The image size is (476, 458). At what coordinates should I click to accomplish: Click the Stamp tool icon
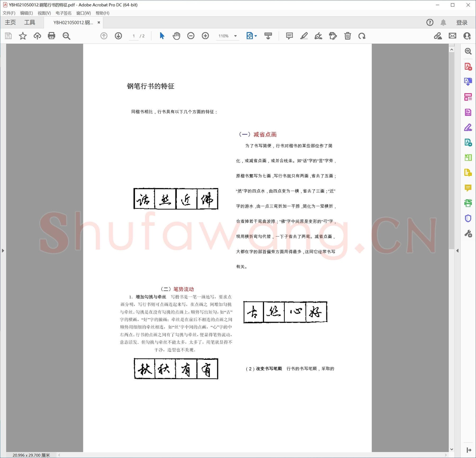333,36
